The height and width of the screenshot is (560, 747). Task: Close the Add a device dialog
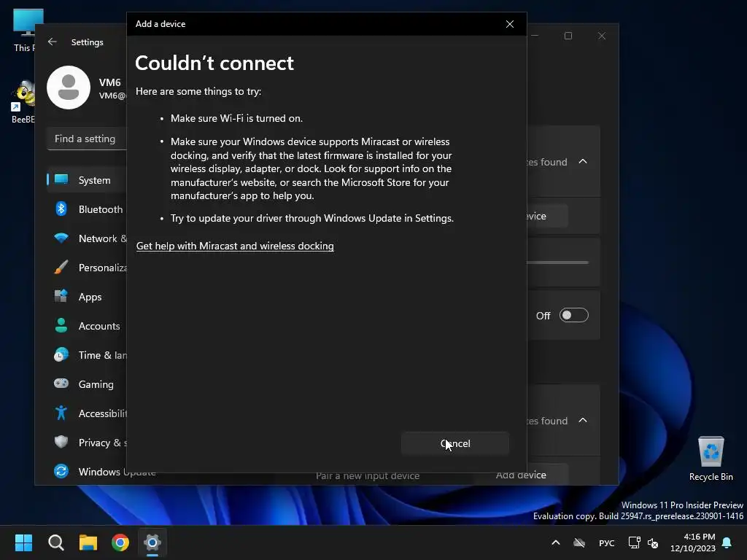[x=510, y=24]
